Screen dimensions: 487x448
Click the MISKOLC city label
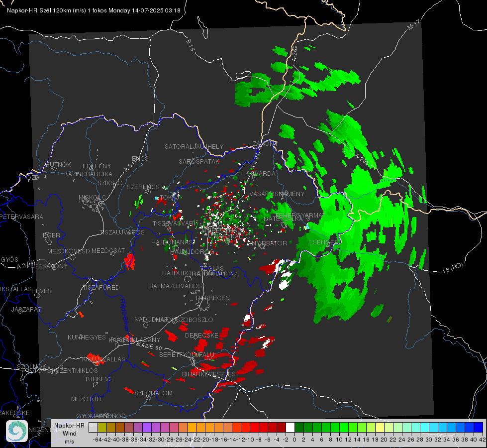(x=92, y=198)
